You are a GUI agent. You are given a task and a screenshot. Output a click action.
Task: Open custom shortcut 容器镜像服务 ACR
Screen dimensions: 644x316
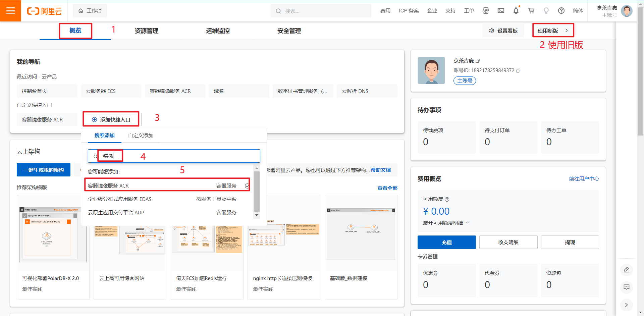(47, 119)
